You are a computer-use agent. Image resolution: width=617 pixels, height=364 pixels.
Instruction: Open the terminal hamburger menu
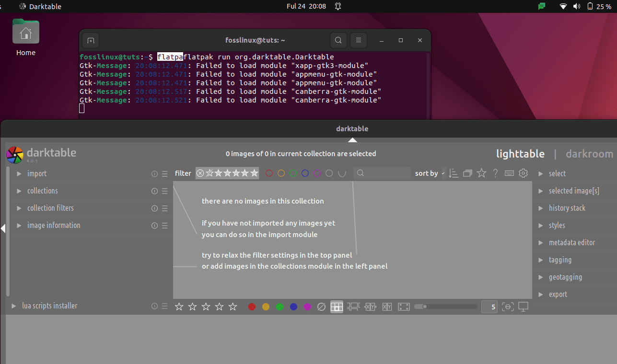coord(358,40)
